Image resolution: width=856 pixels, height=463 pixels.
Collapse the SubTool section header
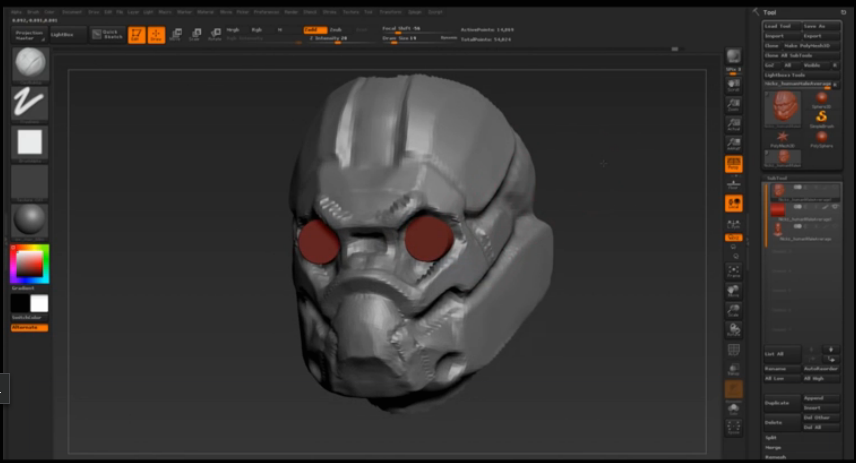click(x=777, y=178)
